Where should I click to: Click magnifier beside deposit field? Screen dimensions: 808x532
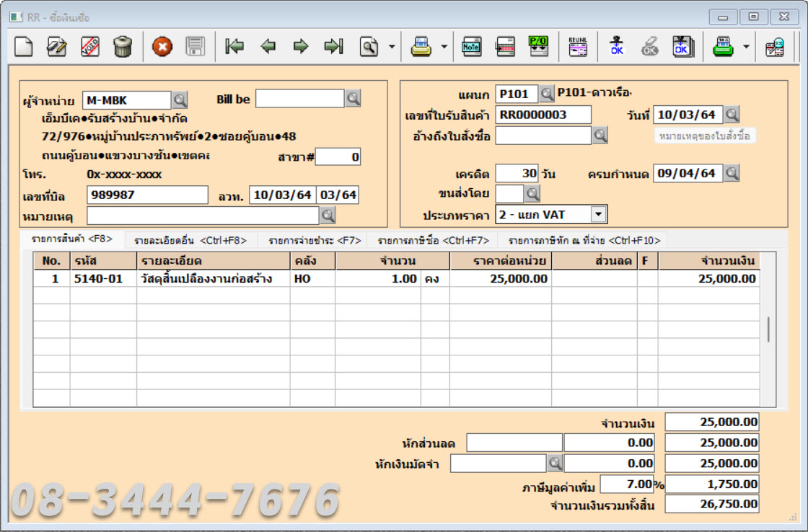pos(555,463)
